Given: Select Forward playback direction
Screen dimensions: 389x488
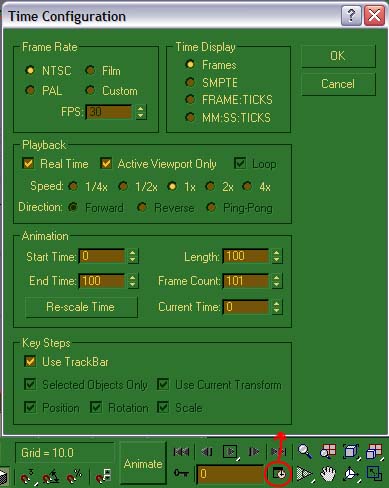Looking at the screenshot, I should pos(73,207).
